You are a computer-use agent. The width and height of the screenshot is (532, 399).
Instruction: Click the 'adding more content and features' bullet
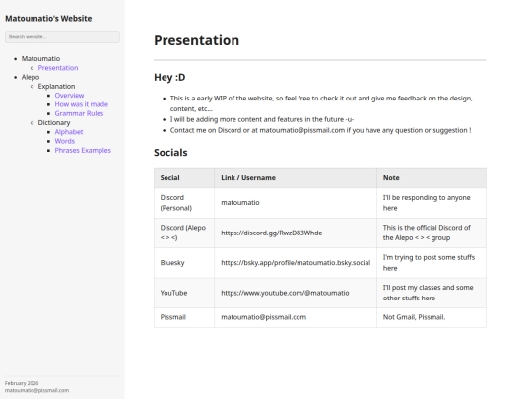tap(262, 120)
